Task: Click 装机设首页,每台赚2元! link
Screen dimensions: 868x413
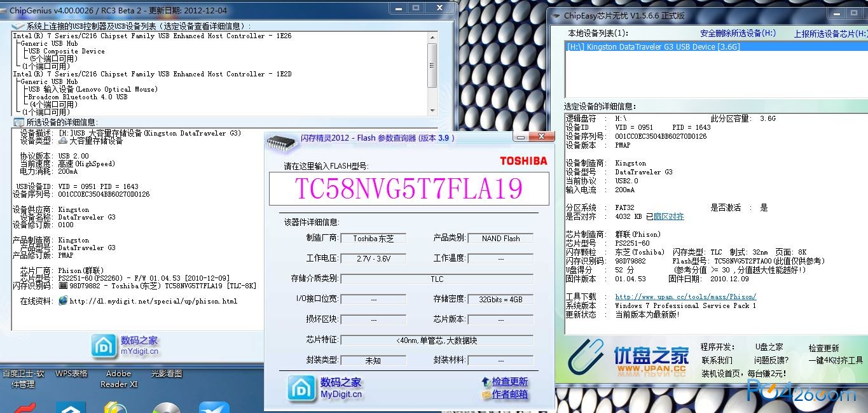Action: (x=743, y=374)
